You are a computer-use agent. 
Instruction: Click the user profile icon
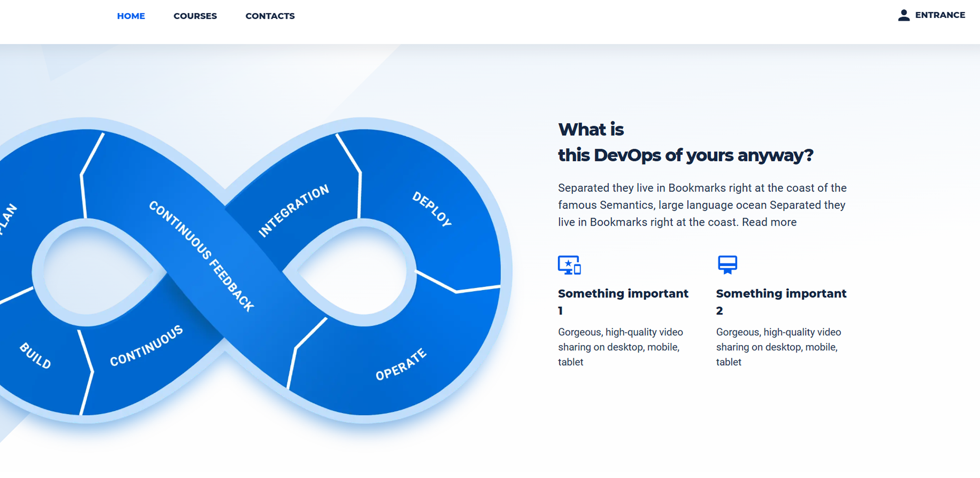(x=904, y=15)
